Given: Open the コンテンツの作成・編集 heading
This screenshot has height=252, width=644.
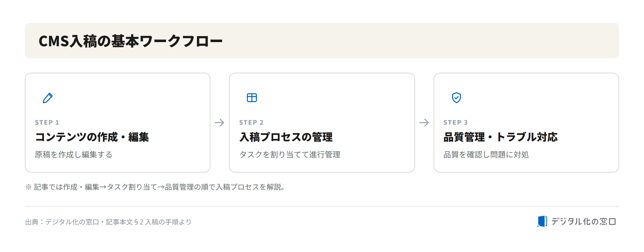Looking at the screenshot, I should tap(92, 137).
